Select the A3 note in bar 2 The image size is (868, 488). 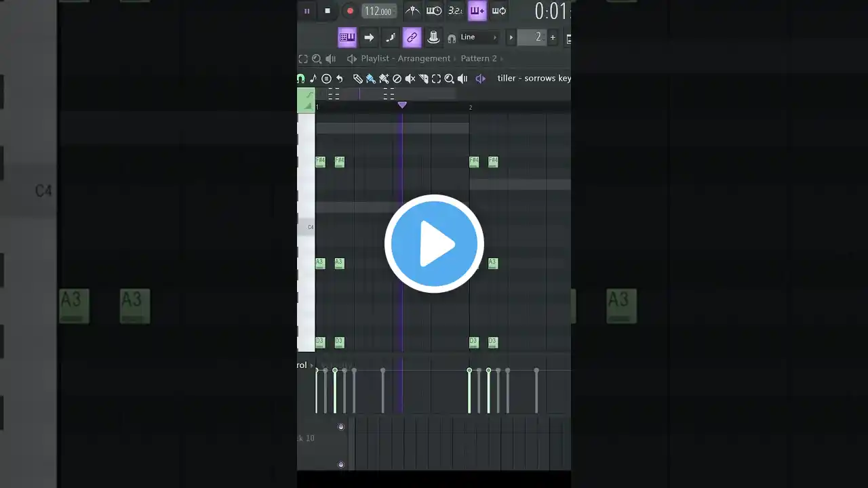(493, 263)
